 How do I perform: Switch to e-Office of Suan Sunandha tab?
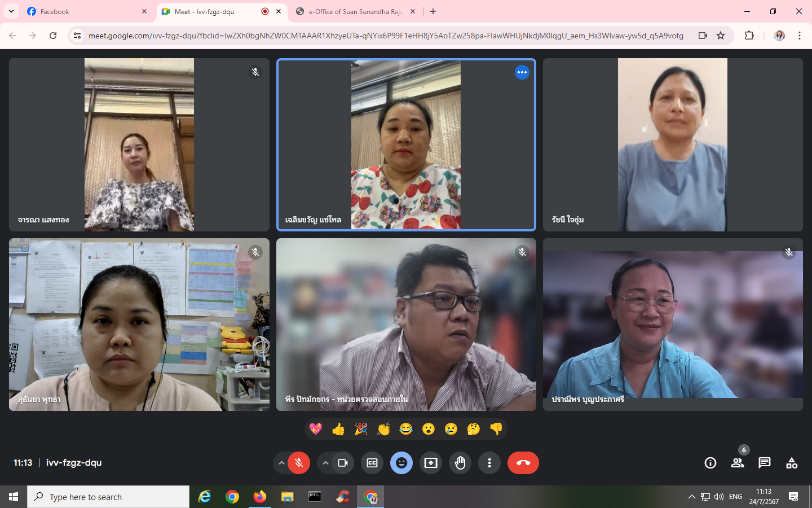[x=352, y=11]
